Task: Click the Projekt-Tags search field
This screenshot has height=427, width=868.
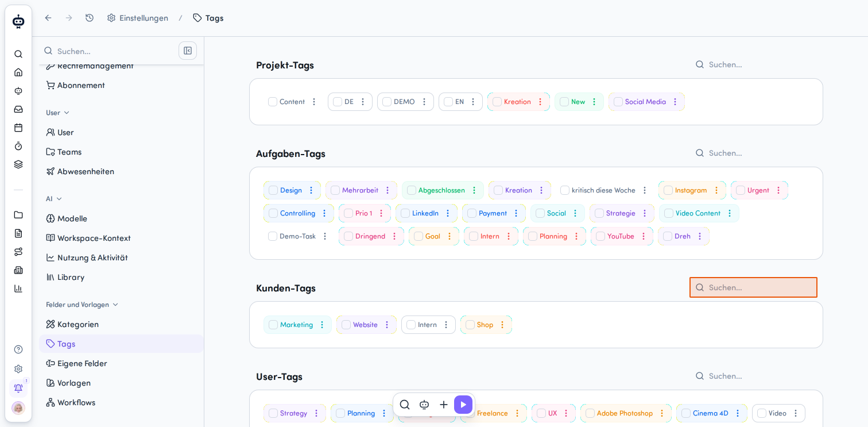Action: tap(753, 64)
